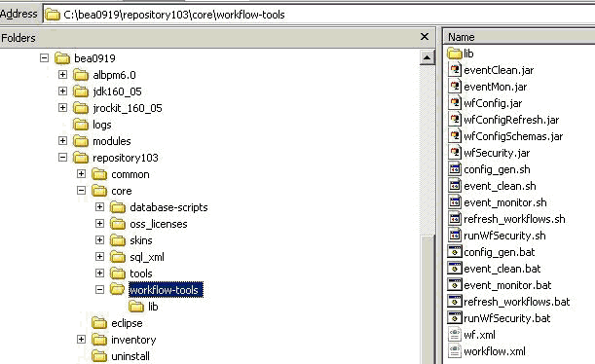This screenshot has height=364, width=595.
Task: Select config_gen.bat batch file icon
Action: [x=455, y=252]
